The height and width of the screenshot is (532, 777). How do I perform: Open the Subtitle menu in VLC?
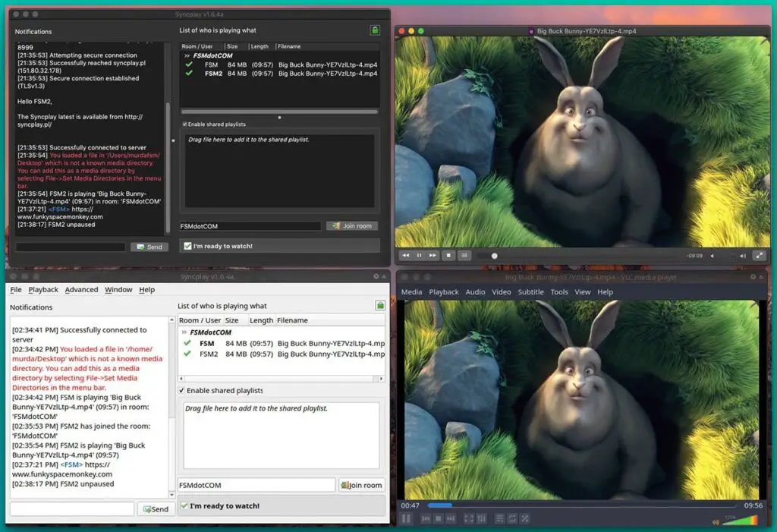[530, 292]
